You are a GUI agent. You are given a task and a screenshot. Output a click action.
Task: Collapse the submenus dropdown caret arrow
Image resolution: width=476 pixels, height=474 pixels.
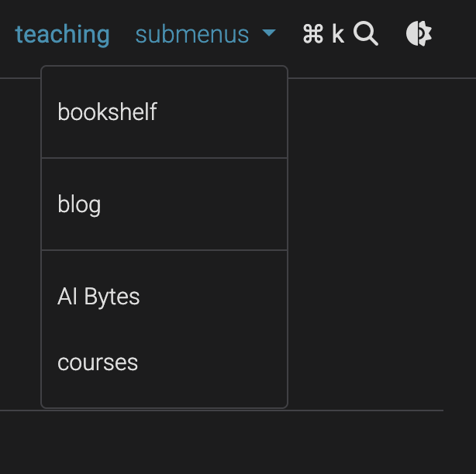[x=269, y=34]
